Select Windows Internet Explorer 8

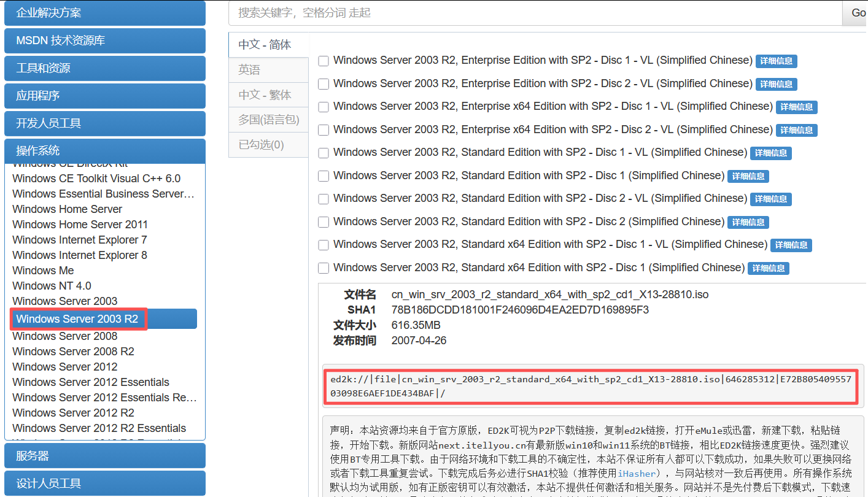(x=79, y=255)
